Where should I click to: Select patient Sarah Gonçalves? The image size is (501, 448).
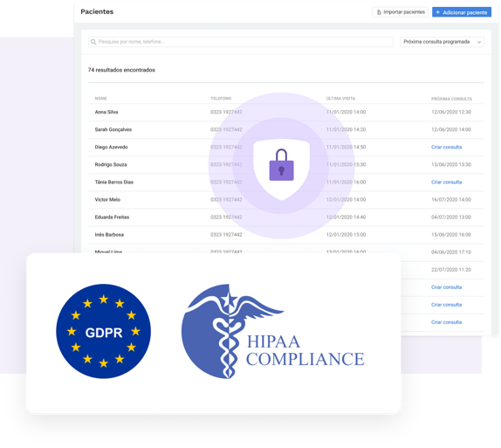point(113,129)
